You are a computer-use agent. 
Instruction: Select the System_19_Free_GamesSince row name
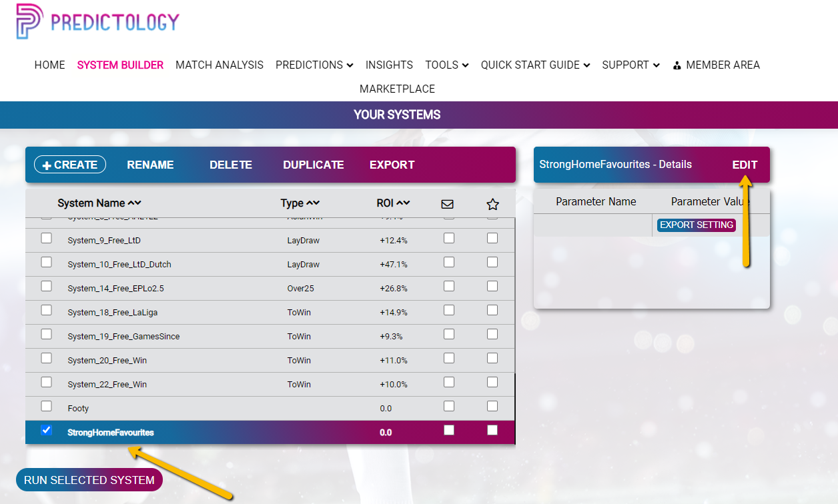(123, 337)
